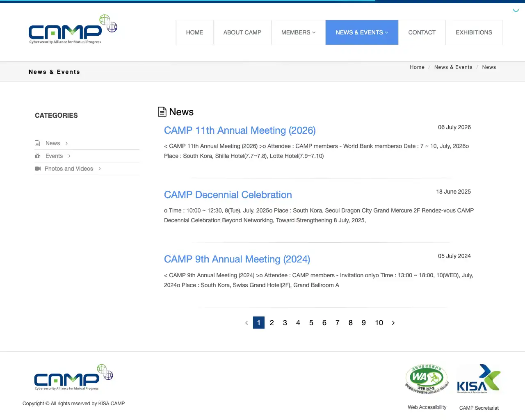Open the Web Accessibility WA badge
The width and height of the screenshot is (525, 420).
pyautogui.click(x=427, y=379)
